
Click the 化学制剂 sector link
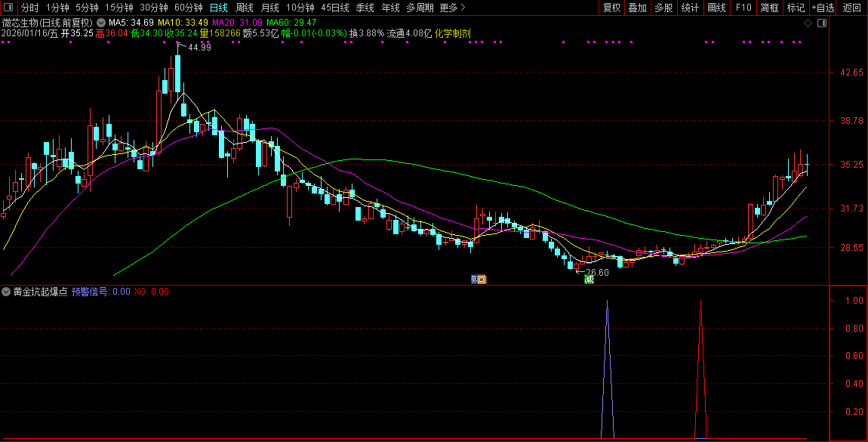pyautogui.click(x=453, y=33)
